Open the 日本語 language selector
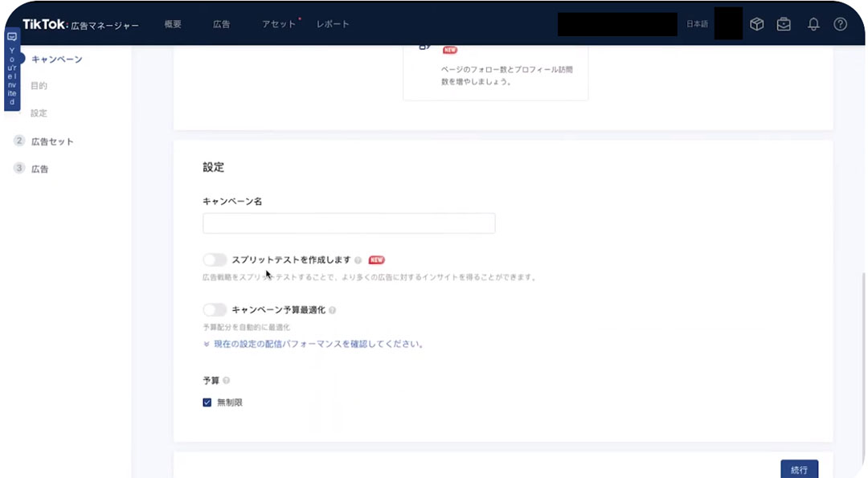 696,23
